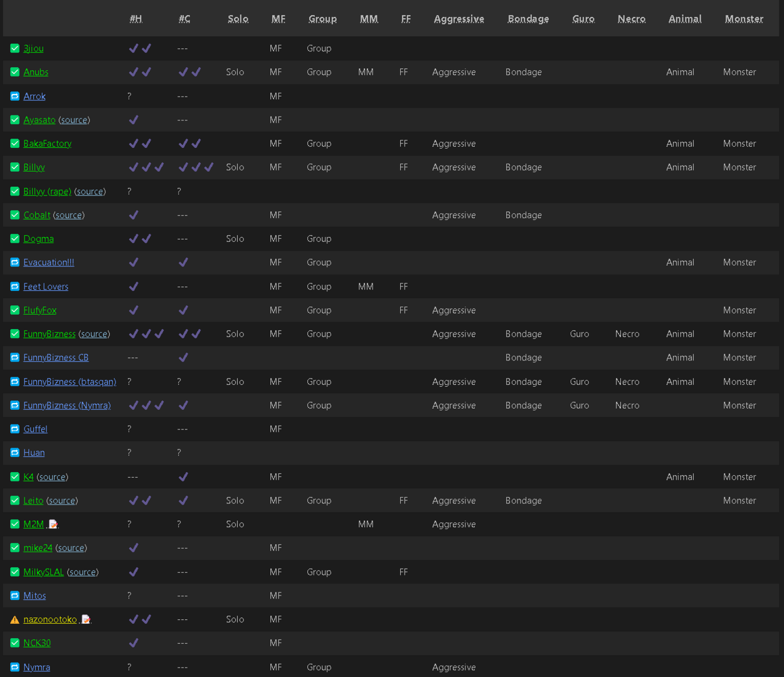This screenshot has height=677, width=784.
Task: Click green check icon beside Dogma
Action: [15, 239]
